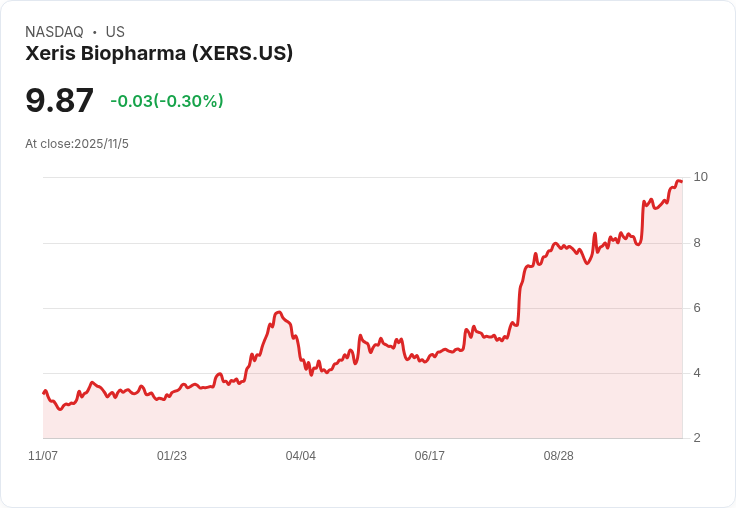Viewport: 736px width, 508px height.
Task: Click the 6 label on the price axis
Action: click(x=697, y=308)
